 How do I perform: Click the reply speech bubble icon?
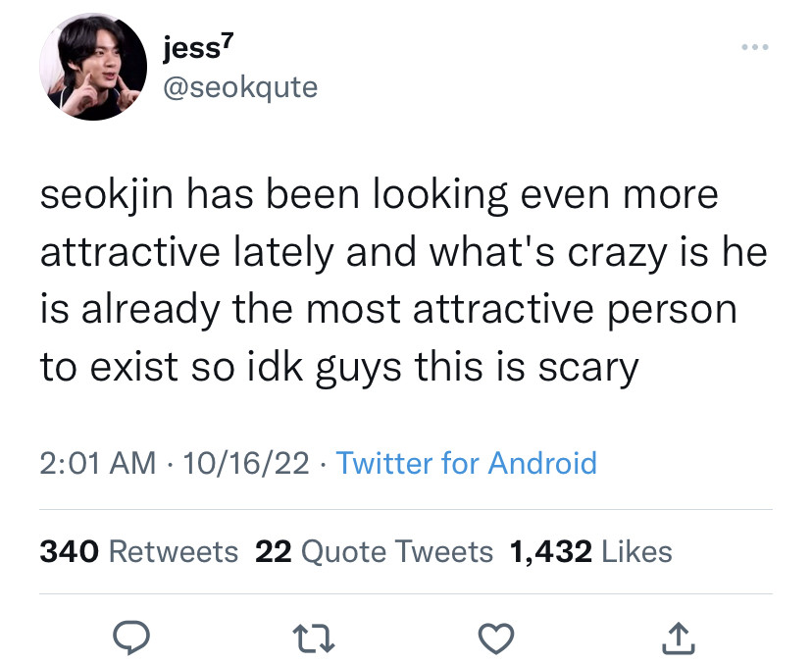pos(131,638)
